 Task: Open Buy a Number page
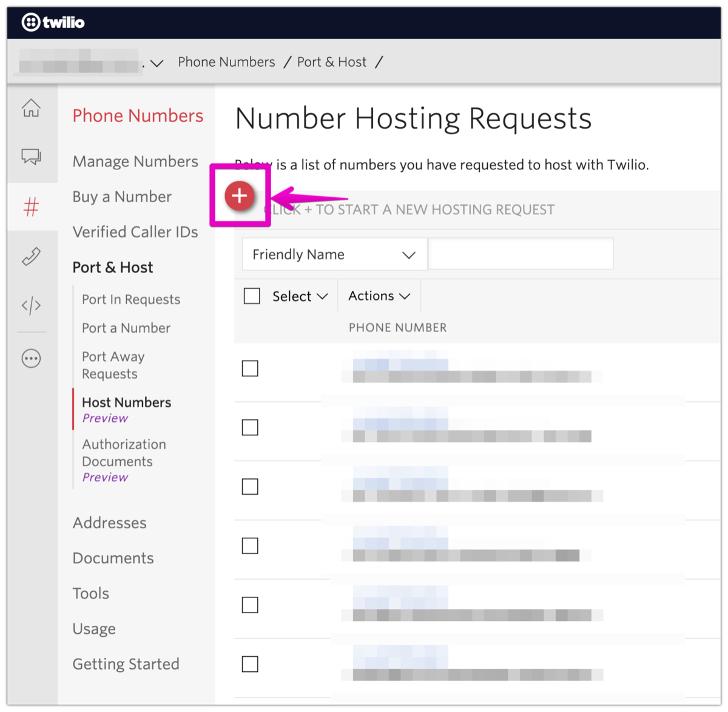(x=122, y=197)
